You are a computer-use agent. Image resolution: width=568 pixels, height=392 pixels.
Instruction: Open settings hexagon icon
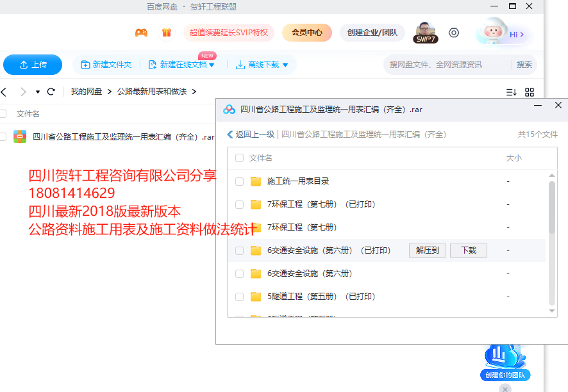click(x=454, y=33)
